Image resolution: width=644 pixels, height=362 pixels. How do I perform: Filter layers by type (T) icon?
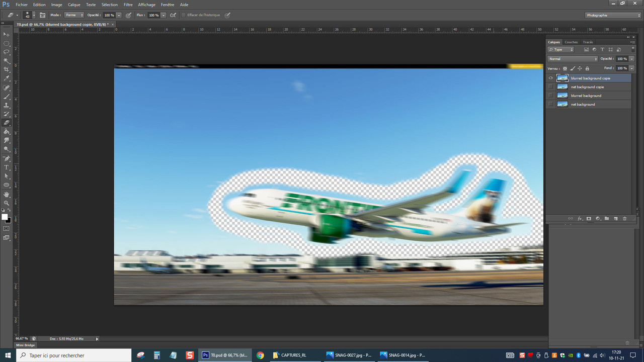(602, 50)
